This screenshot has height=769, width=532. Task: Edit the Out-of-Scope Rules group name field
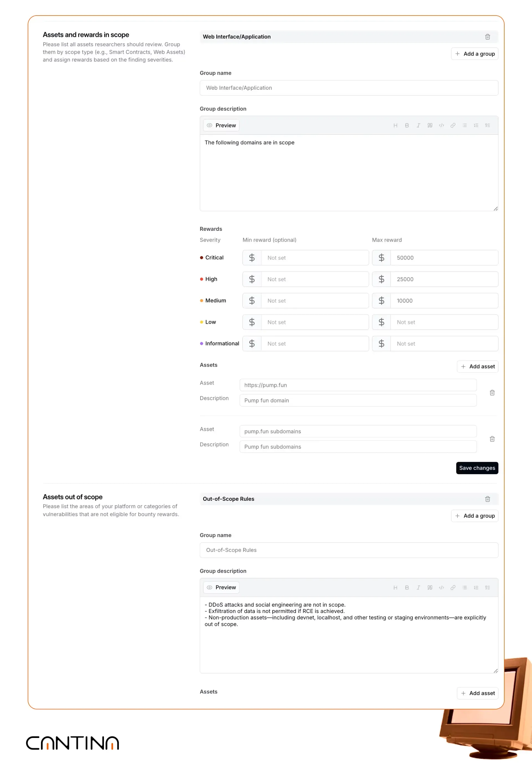click(349, 550)
